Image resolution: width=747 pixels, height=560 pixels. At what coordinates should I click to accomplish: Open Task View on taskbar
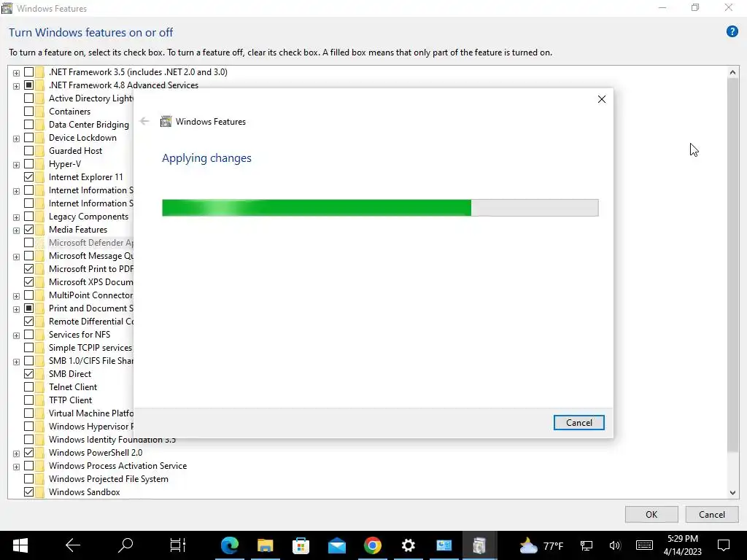[178, 545]
